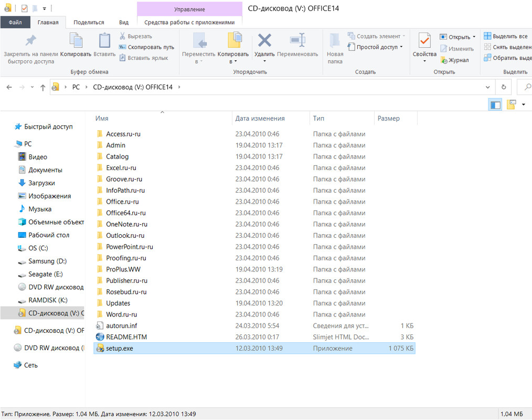The image size is (532, 420).
Task: Switch to the Вид ribbon tab
Action: pyautogui.click(x=124, y=23)
